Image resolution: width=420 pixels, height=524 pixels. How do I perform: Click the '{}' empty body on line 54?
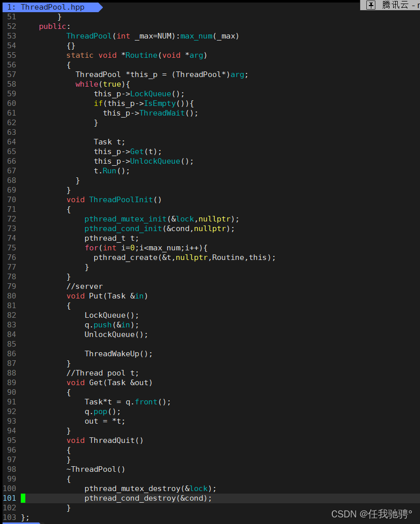tap(71, 46)
